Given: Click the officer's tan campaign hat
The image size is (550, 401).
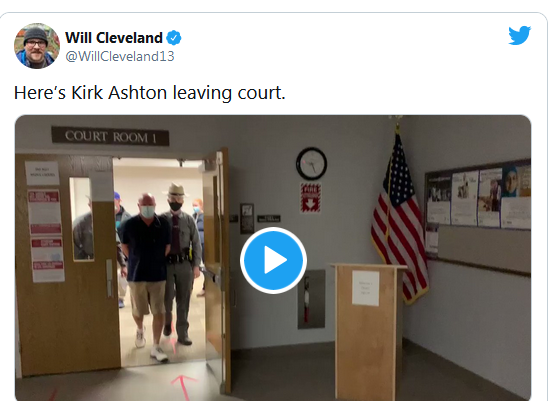Looking at the screenshot, I should pyautogui.click(x=175, y=190).
